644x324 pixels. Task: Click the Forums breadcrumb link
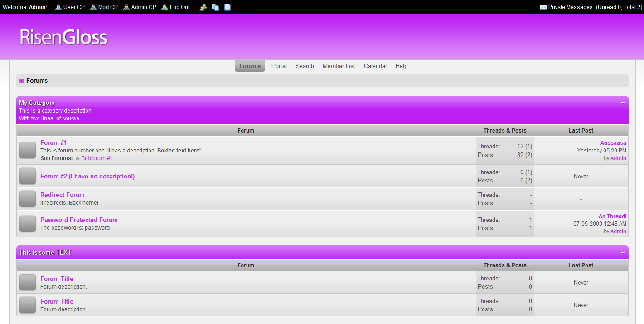pos(37,81)
